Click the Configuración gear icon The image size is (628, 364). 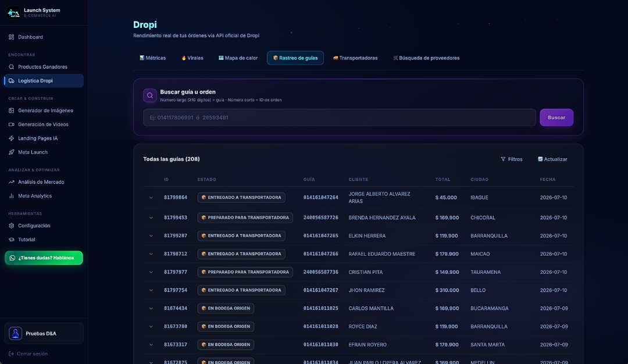(11, 226)
